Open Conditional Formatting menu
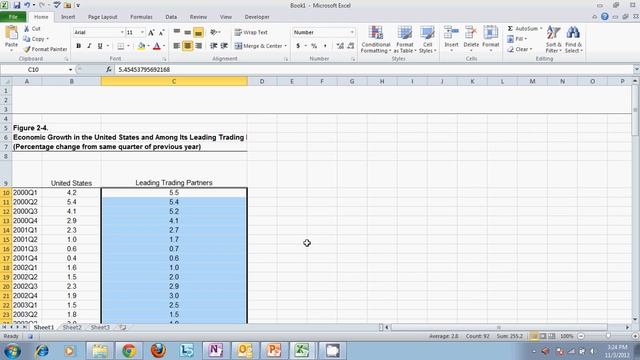 376,39
